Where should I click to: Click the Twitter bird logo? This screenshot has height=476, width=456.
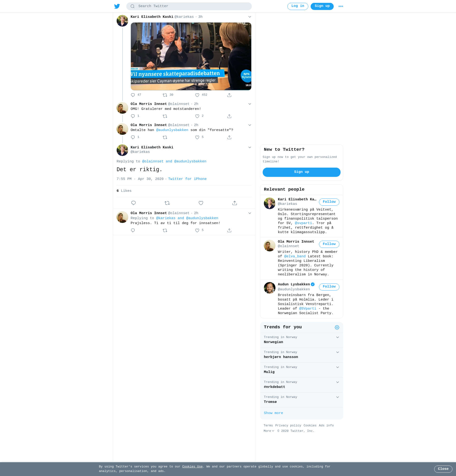(x=117, y=6)
